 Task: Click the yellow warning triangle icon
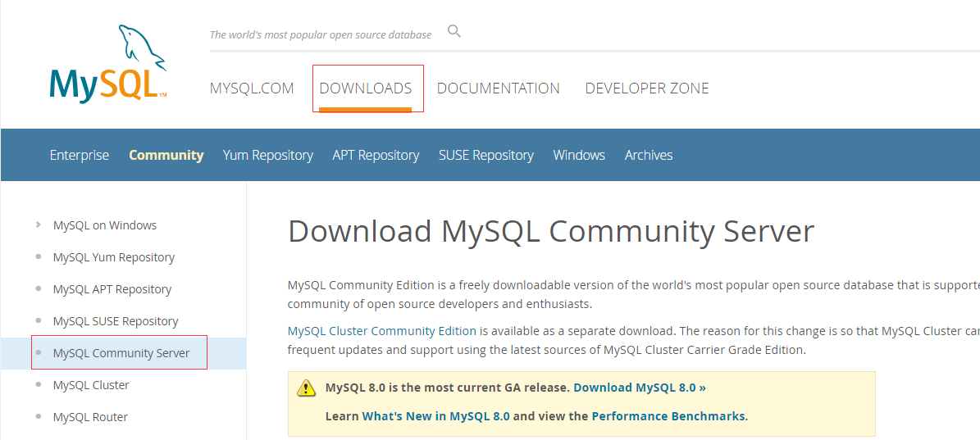306,388
